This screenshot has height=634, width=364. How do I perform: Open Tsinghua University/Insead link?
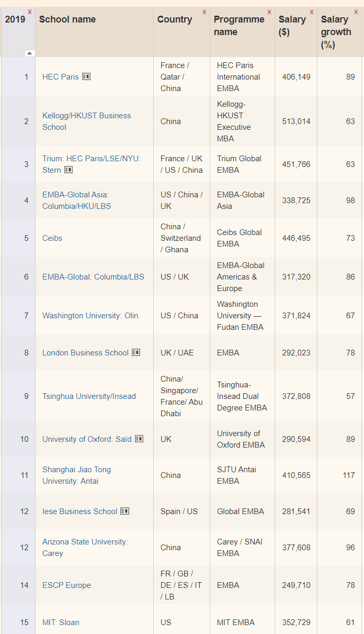[89, 396]
